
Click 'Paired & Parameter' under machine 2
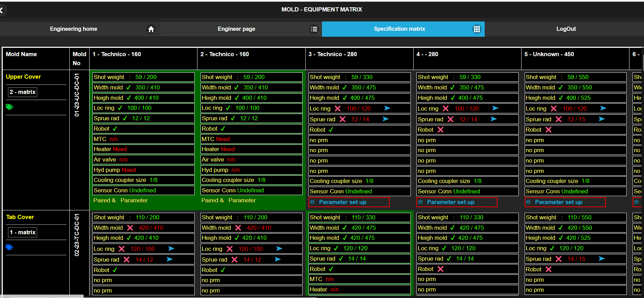(x=228, y=200)
